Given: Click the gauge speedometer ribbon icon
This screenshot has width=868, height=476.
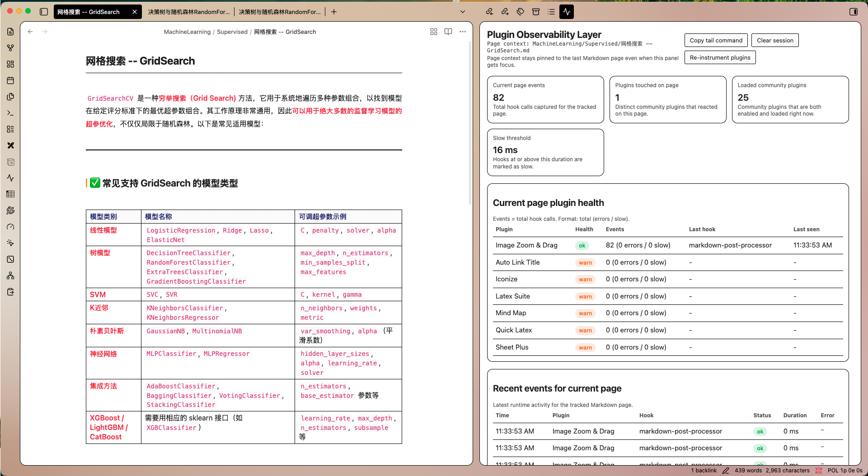Looking at the screenshot, I should (10, 227).
